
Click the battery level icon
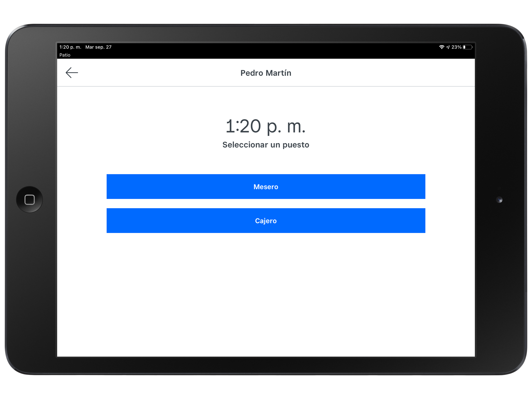point(468,47)
